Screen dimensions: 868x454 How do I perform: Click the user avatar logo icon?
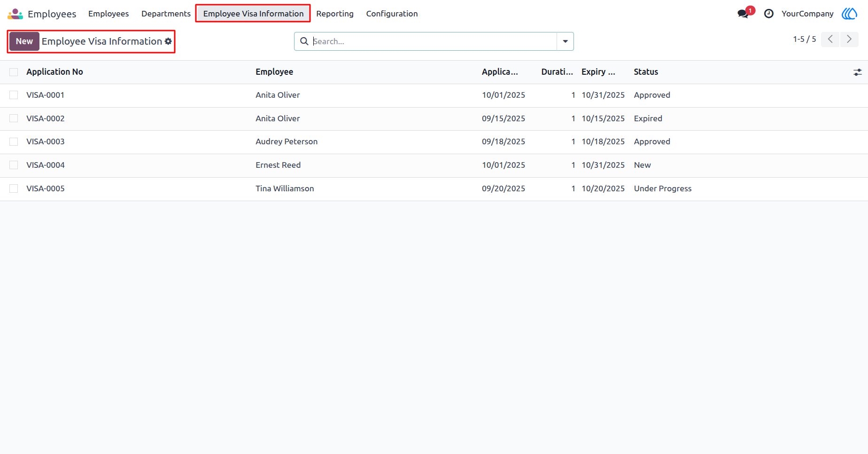[849, 14]
